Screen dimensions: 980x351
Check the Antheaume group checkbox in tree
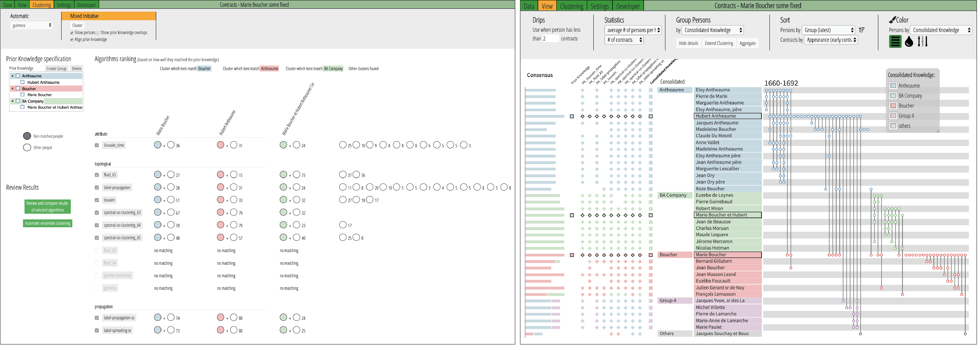coord(17,76)
